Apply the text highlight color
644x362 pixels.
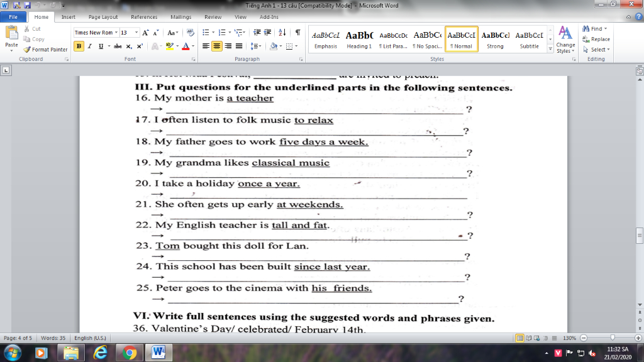tap(169, 46)
